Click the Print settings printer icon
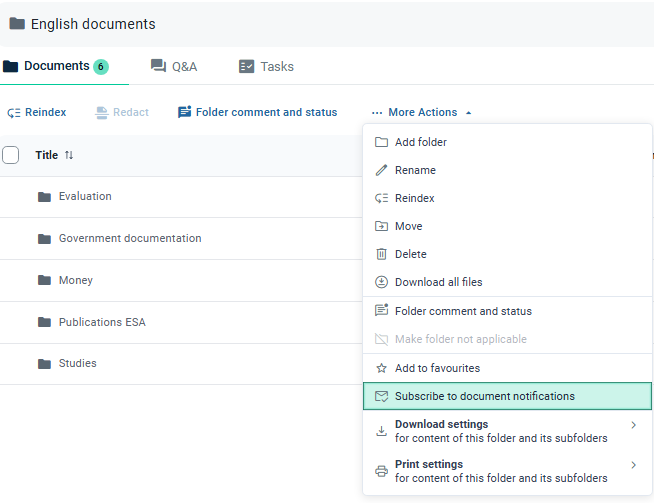 (x=381, y=471)
